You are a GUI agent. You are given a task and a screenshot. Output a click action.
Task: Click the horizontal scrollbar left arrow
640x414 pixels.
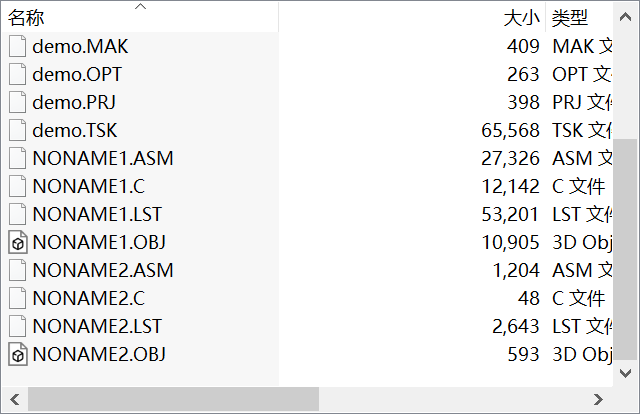15,399
